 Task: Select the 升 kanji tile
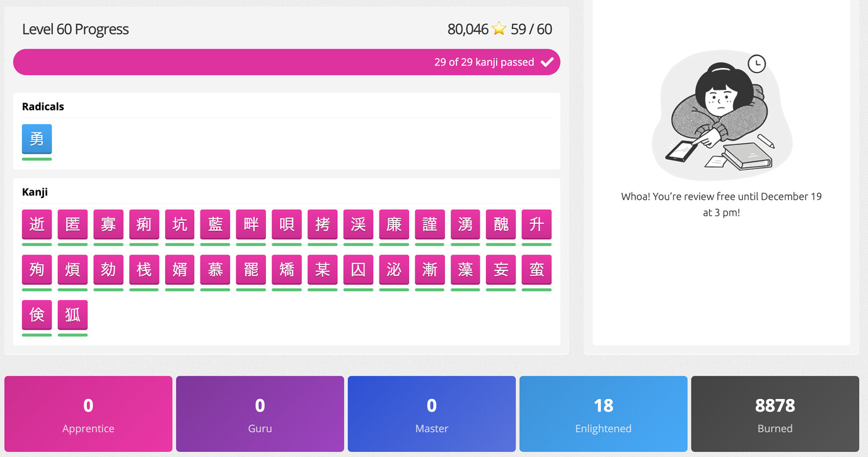(536, 224)
